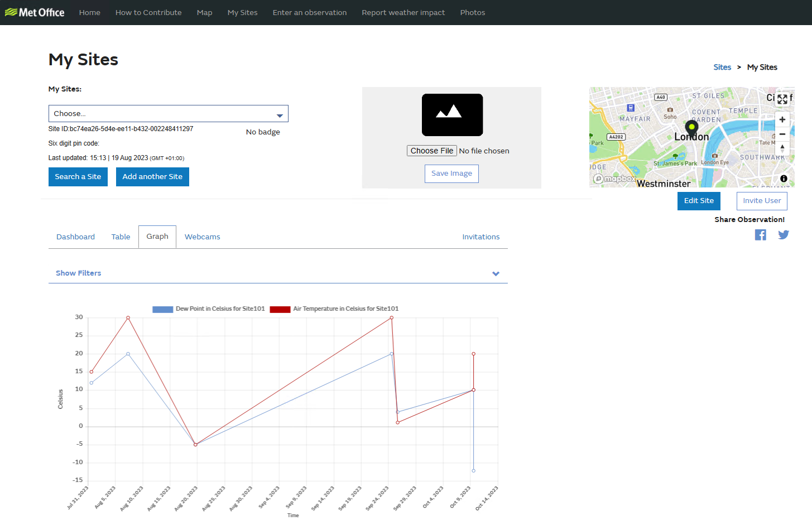Click the -5 data point near Aug 20
Screen dimensions: 812x525
coord(195,445)
